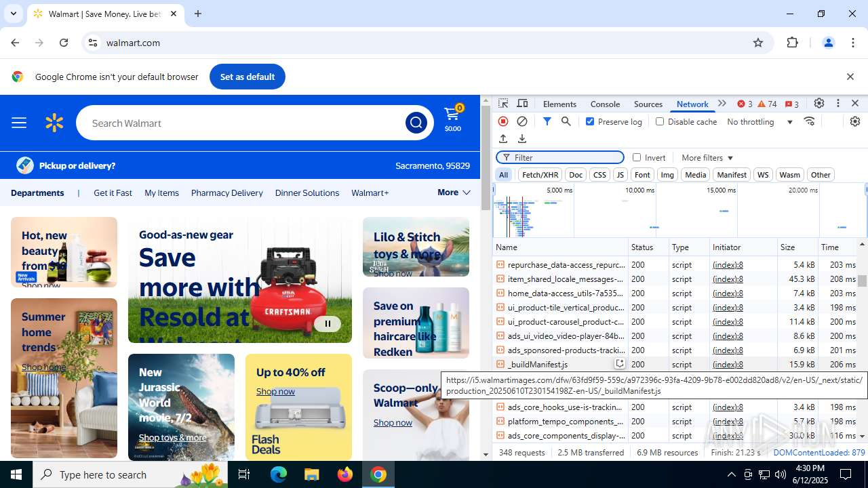Clear the network log

pyautogui.click(x=522, y=121)
